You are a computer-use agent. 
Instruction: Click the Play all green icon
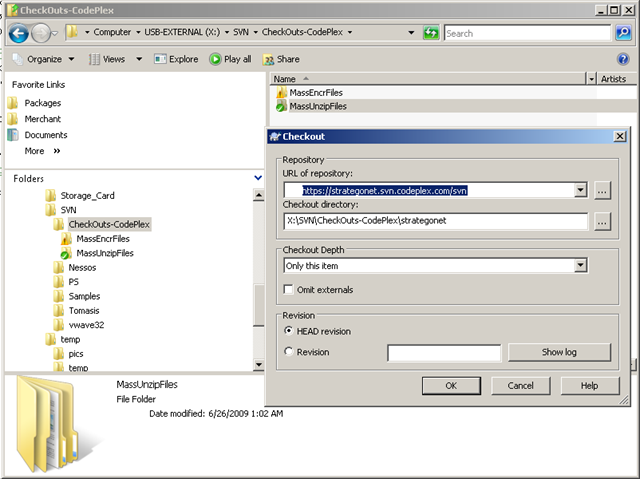(215, 59)
